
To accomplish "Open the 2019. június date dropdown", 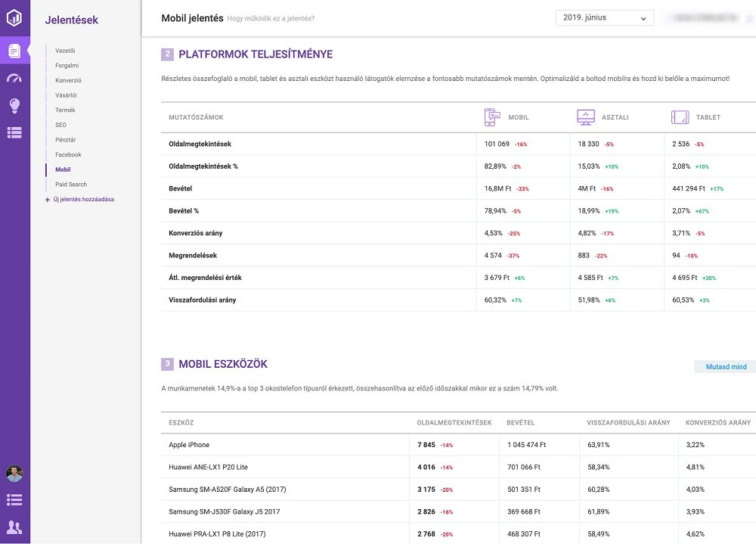I will 605,18.
